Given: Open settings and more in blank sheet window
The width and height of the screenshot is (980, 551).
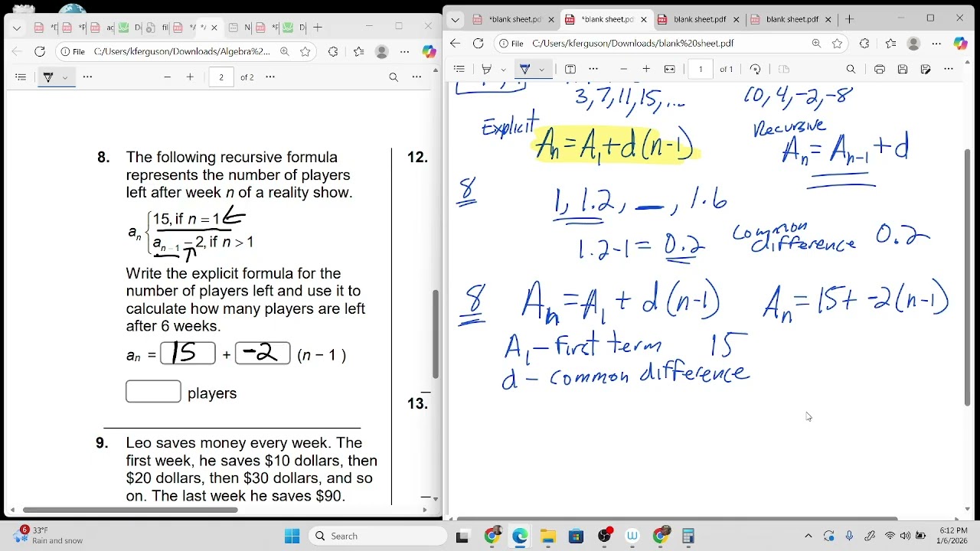Looking at the screenshot, I should coord(937,44).
